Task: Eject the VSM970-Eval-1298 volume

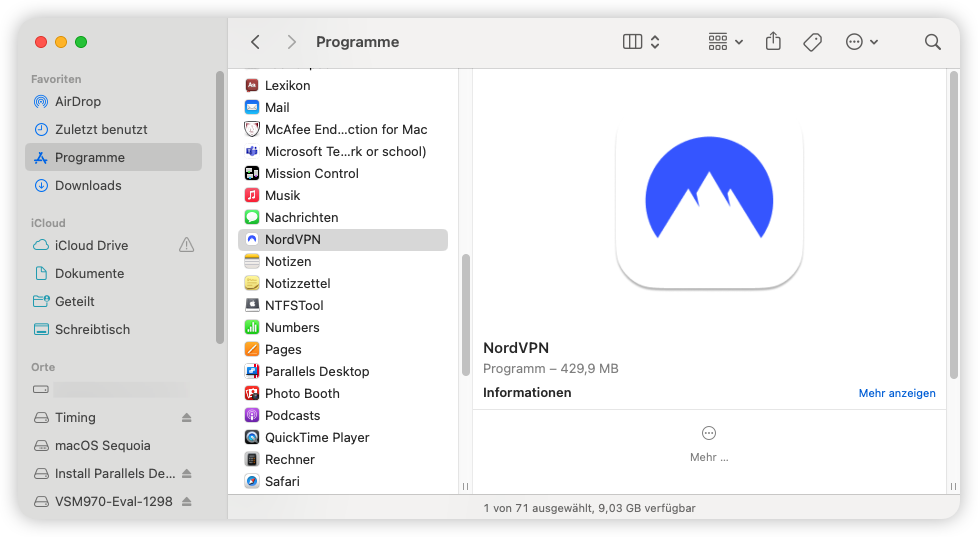Action: point(186,501)
